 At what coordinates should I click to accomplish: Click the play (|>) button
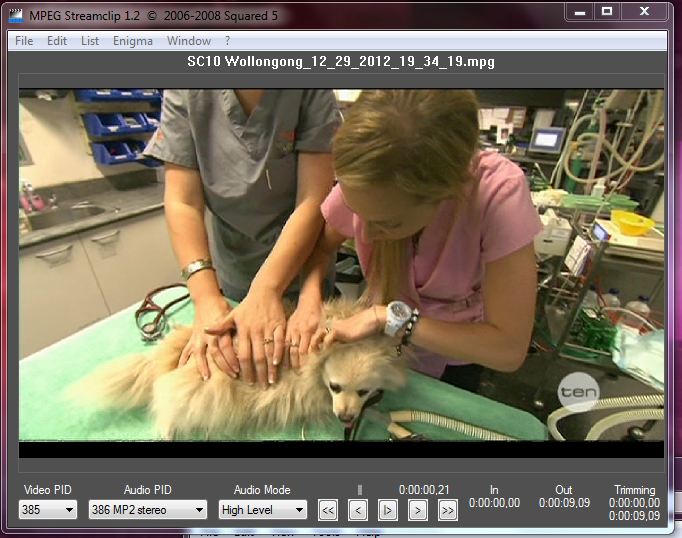click(x=388, y=510)
